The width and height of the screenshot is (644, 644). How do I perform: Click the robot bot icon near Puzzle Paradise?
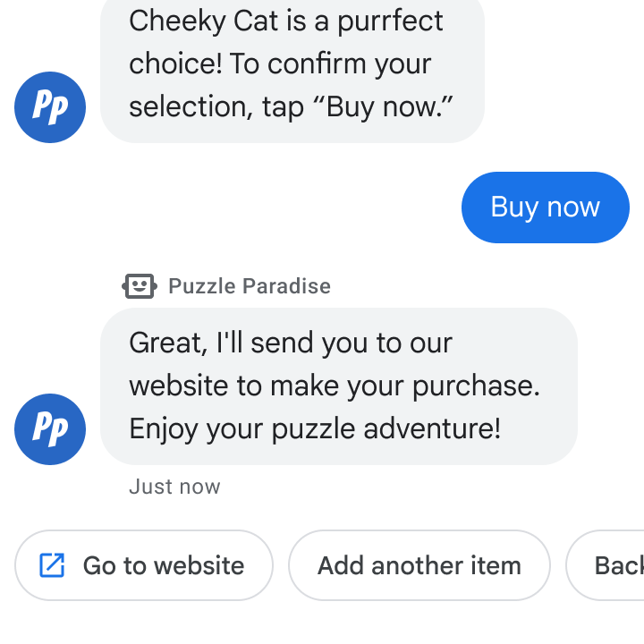(x=139, y=286)
